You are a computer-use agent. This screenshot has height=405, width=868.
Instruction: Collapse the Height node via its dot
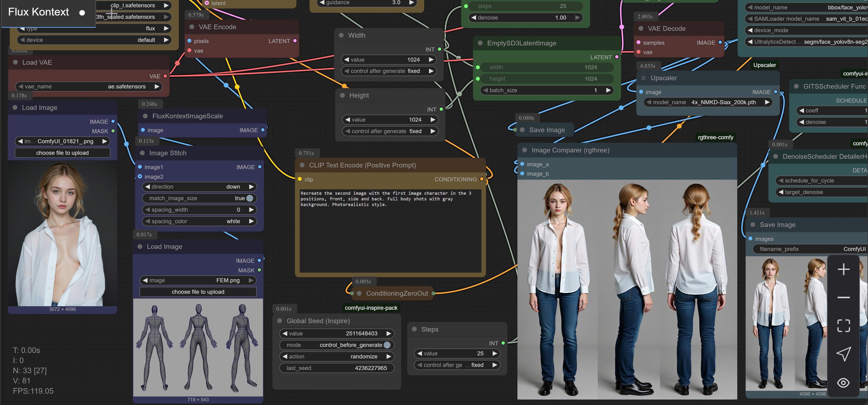click(342, 95)
